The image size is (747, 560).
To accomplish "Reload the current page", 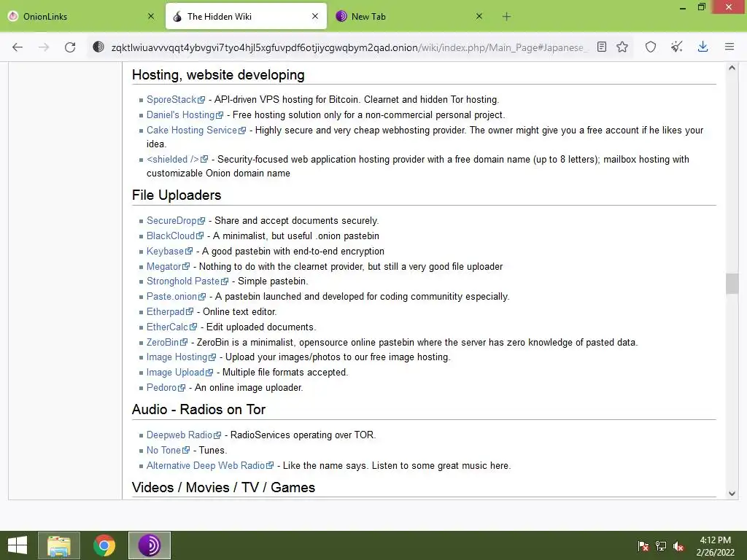I will tap(70, 47).
